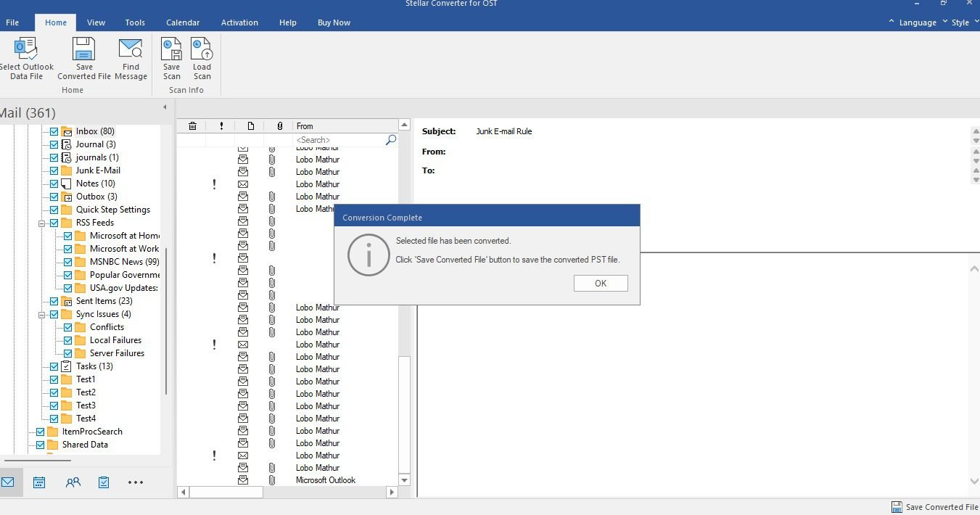Click the Select Outlook Data File icon
This screenshot has height=515, width=980.
tap(26, 49)
